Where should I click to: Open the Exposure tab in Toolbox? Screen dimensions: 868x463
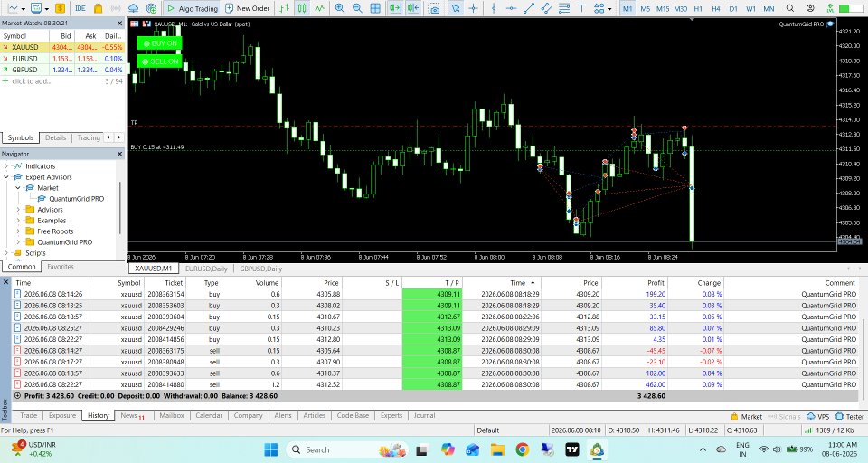tap(62, 415)
